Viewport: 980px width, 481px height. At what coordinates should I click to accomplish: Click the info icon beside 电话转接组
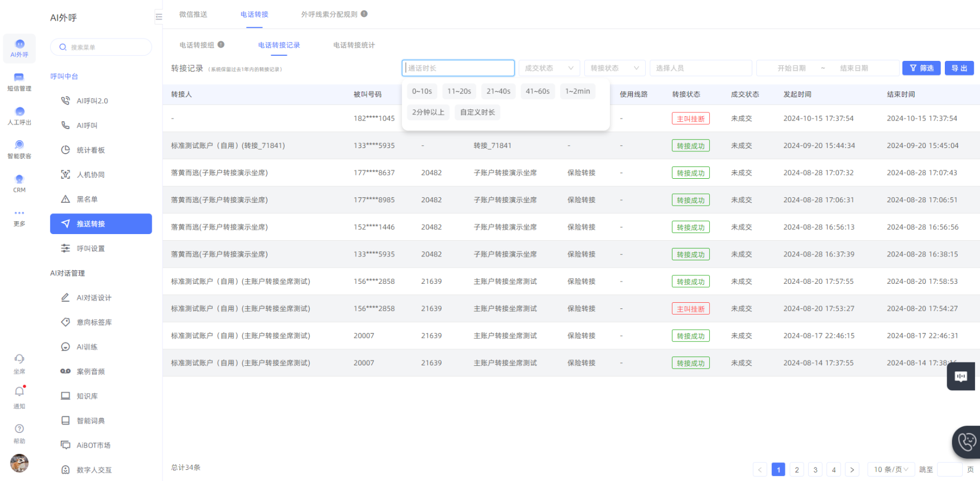click(221, 45)
